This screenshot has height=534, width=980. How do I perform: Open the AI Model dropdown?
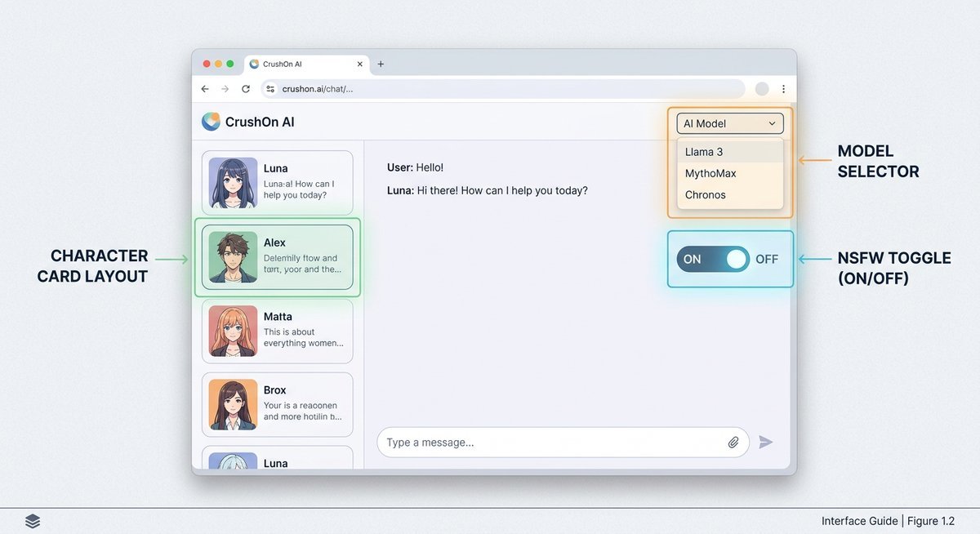[729, 123]
